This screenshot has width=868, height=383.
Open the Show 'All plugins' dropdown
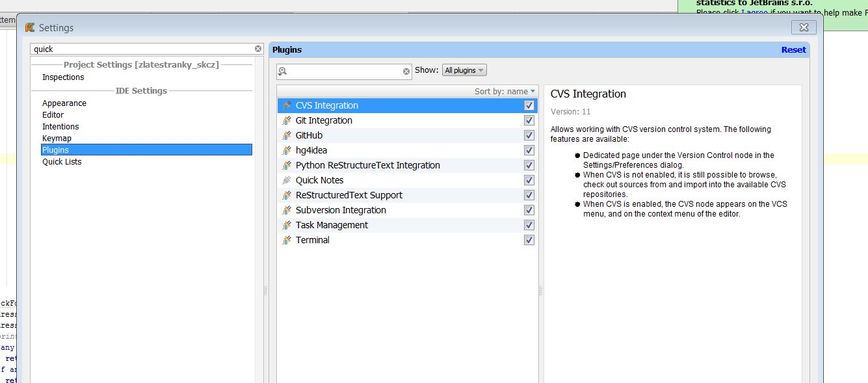[464, 70]
